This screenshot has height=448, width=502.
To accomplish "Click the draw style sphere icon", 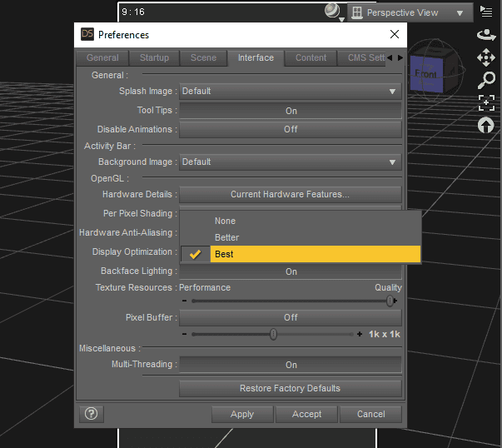I will [x=332, y=12].
